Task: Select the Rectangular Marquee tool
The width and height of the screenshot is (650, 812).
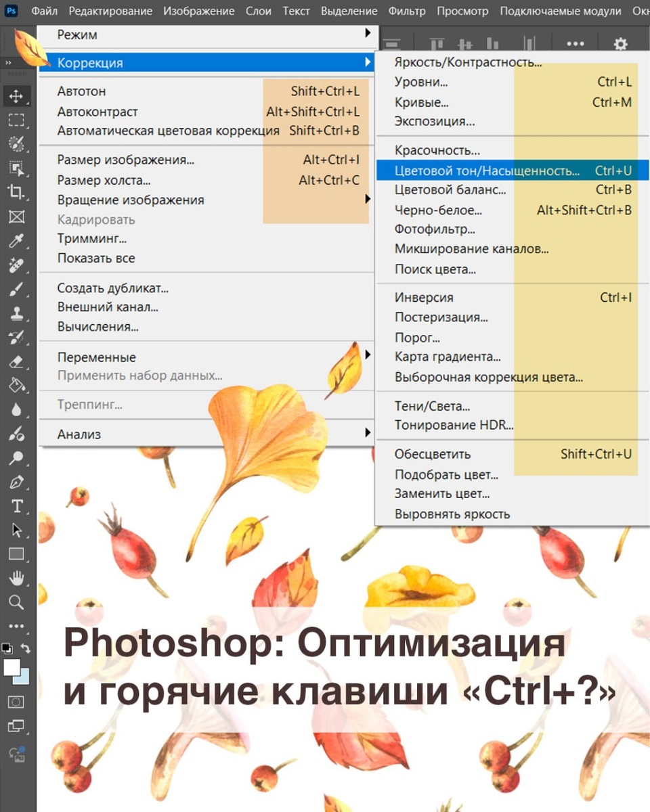Action: click(x=16, y=120)
